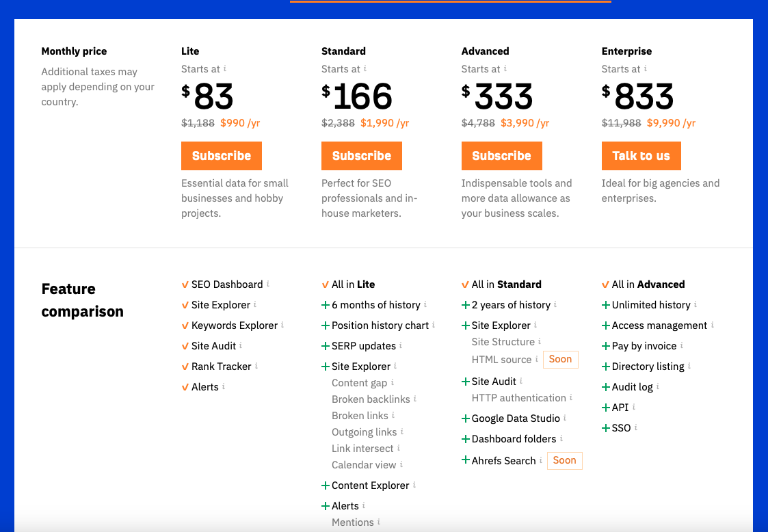
Task: Click the Broken links feature text
Action: click(360, 415)
